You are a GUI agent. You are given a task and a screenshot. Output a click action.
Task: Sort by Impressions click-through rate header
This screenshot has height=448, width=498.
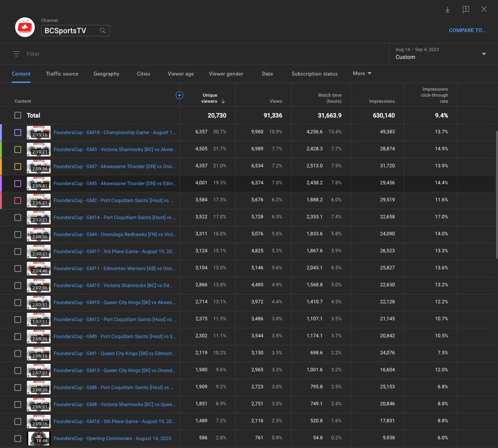click(x=435, y=95)
